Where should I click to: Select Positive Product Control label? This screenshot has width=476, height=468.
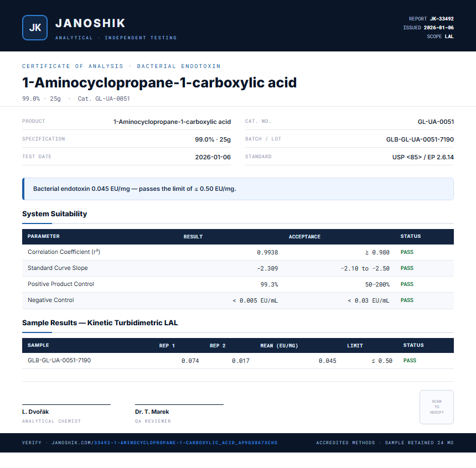click(x=61, y=284)
